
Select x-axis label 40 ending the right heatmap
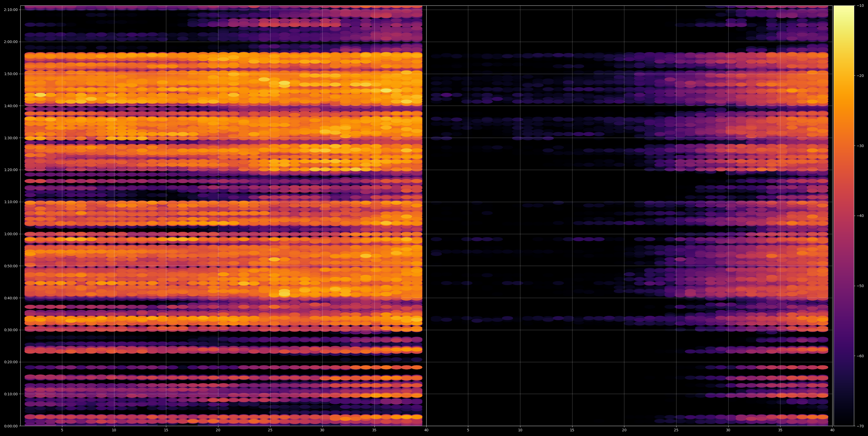coord(832,430)
